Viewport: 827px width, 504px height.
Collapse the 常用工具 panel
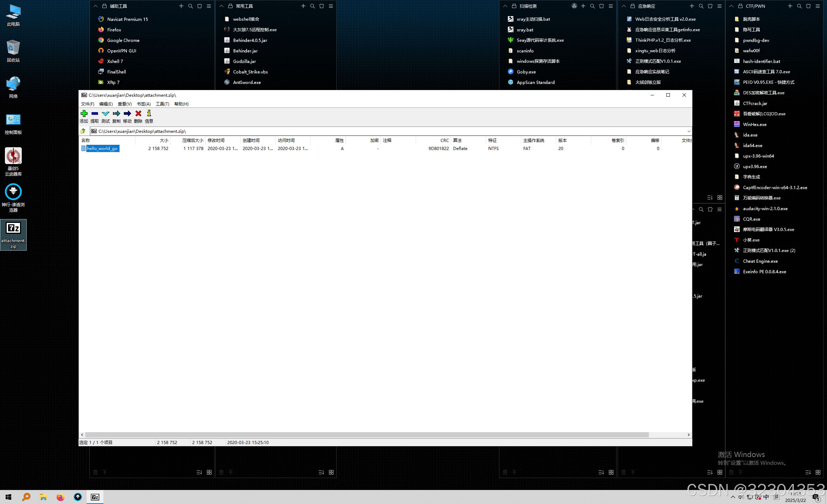221,6
